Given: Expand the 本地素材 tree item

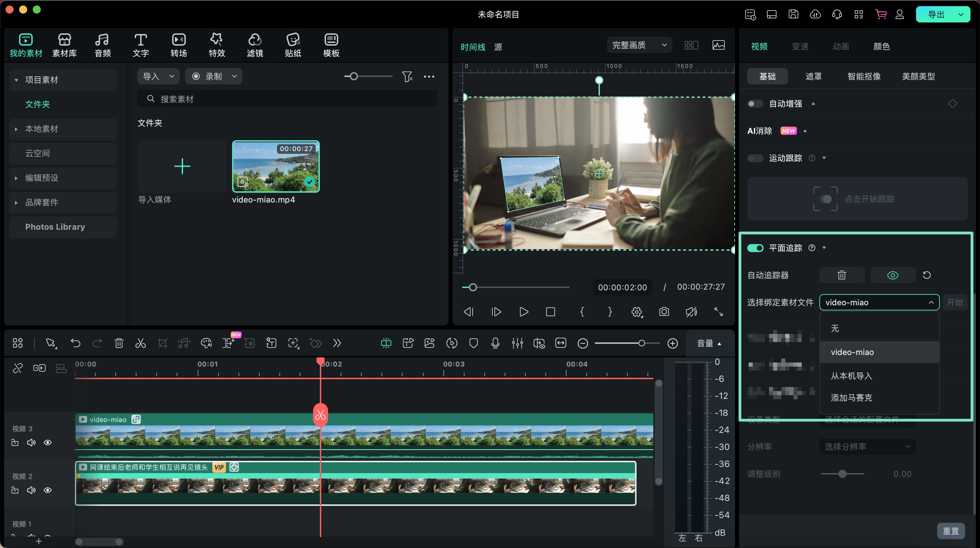Looking at the screenshot, I should pos(16,129).
